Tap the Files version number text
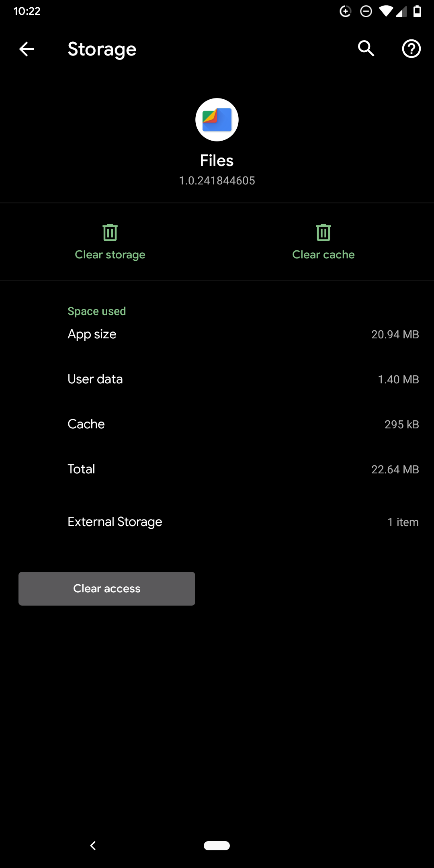Screen dimensions: 434x868 [217, 180]
